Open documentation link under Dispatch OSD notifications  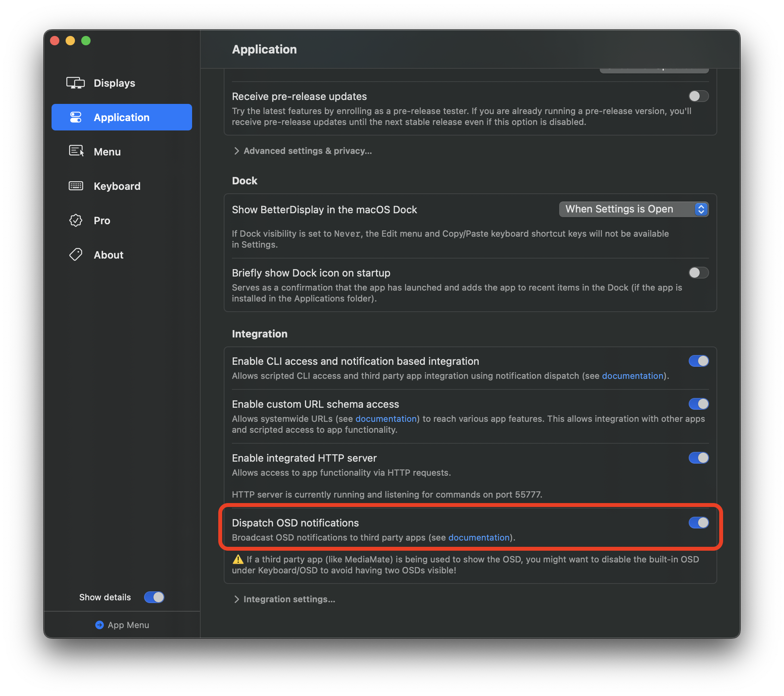tap(479, 537)
